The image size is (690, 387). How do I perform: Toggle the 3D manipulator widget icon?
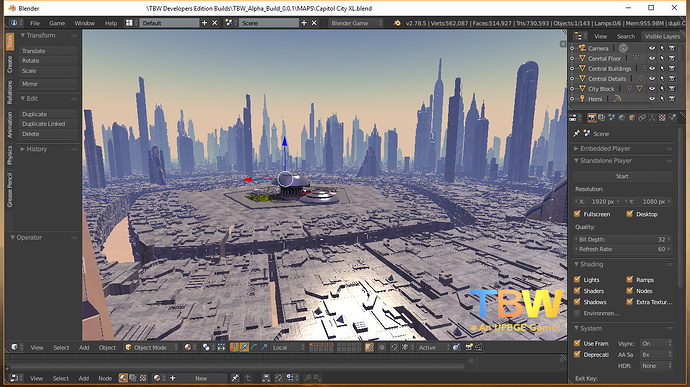point(234,347)
